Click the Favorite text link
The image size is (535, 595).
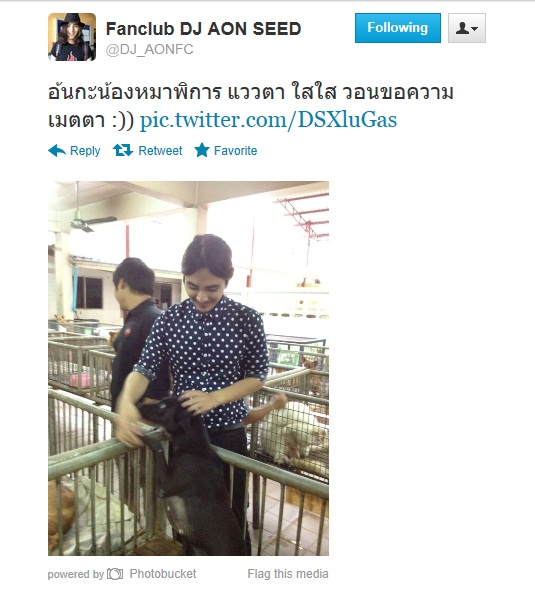236,151
